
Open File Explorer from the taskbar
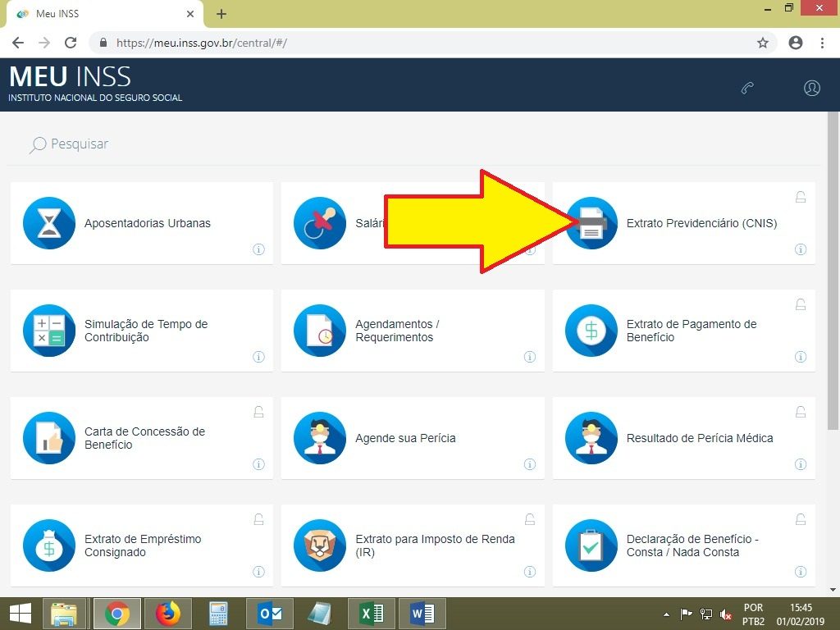pyautogui.click(x=64, y=614)
